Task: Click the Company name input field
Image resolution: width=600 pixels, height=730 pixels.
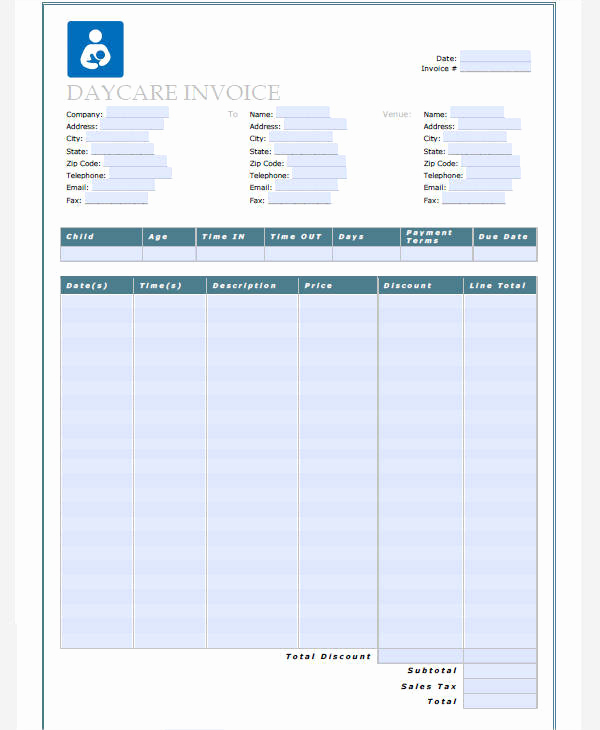Action: (x=137, y=112)
